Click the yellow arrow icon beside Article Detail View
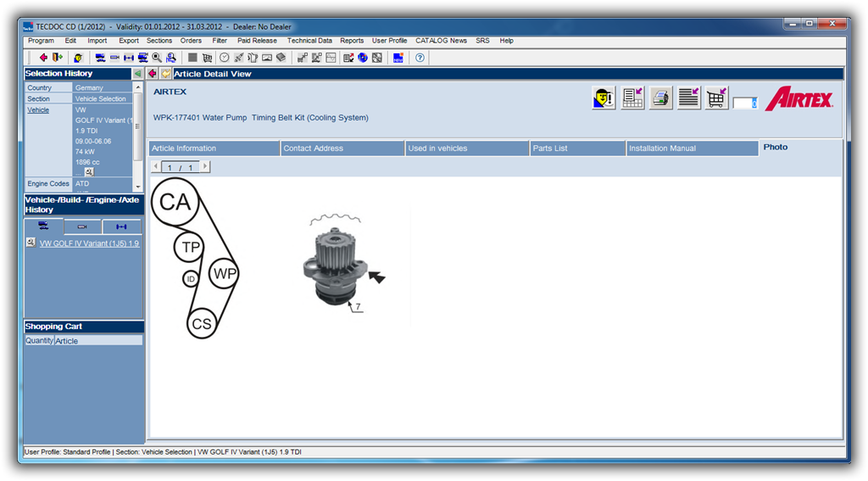This screenshot has width=868, height=481. click(165, 74)
